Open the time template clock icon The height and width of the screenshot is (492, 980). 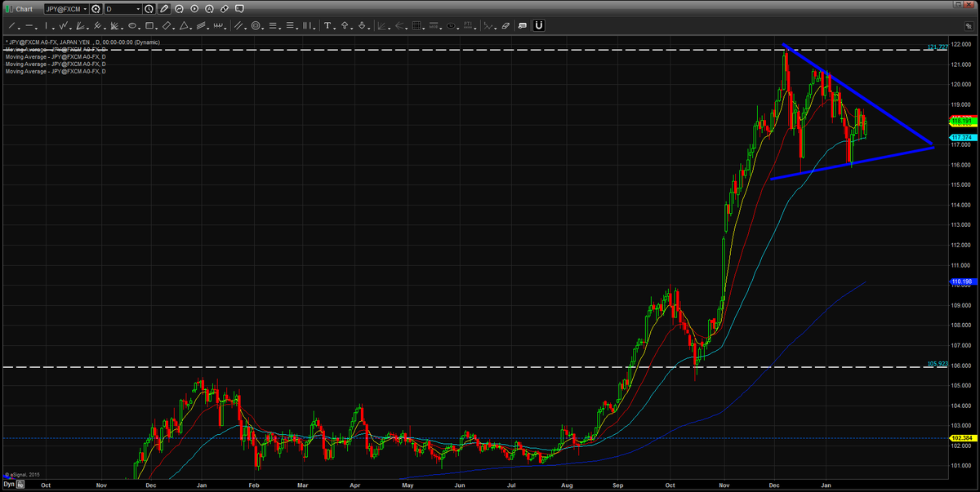click(149, 9)
